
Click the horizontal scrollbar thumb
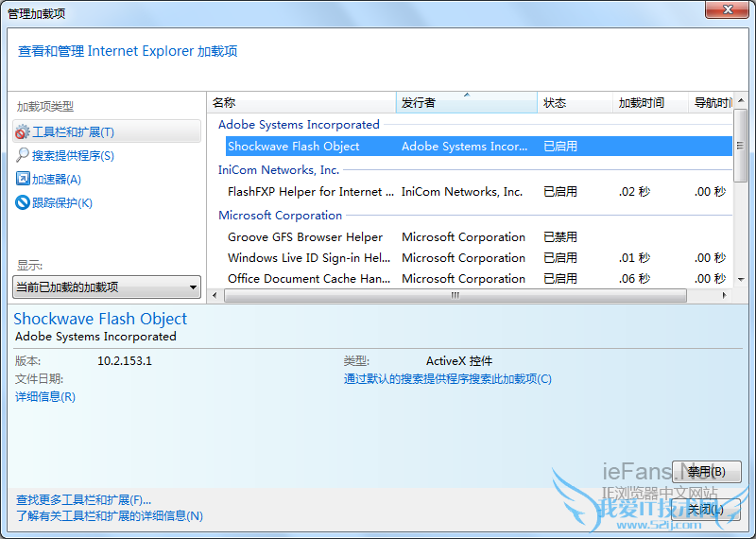pyautogui.click(x=455, y=295)
